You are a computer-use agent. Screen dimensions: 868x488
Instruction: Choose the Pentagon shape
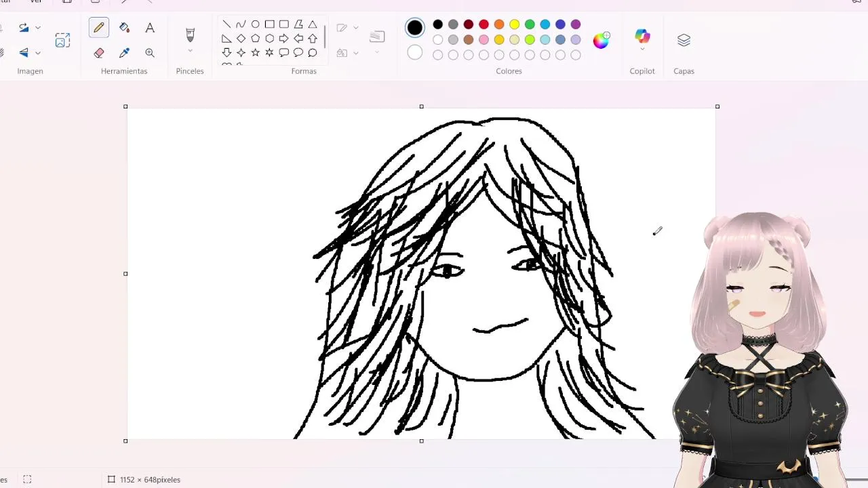[x=255, y=39]
